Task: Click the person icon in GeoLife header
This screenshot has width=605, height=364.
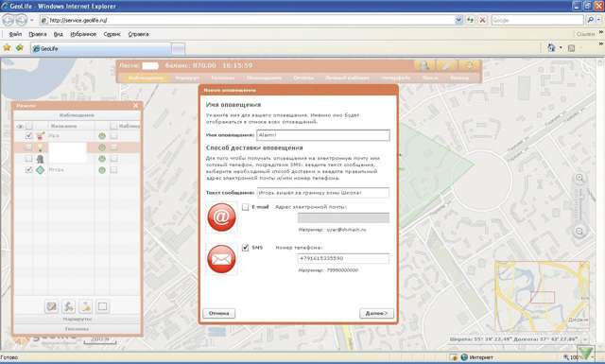Action: (424, 65)
